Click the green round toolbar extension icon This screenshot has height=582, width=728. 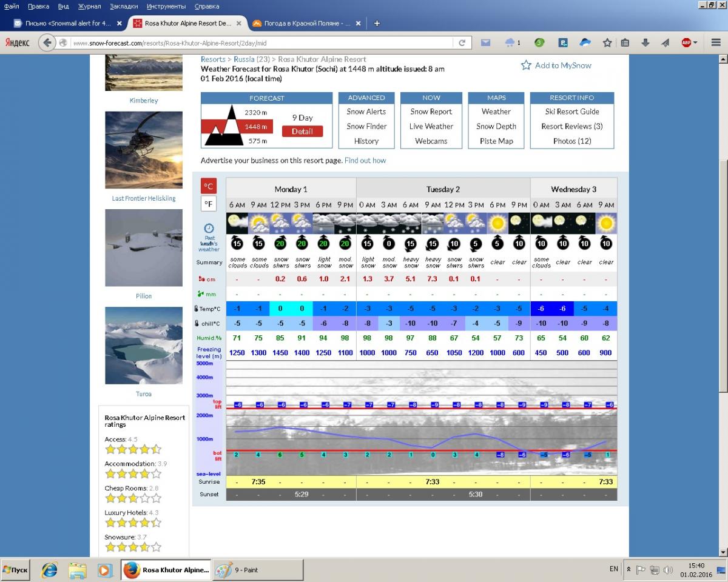coord(539,43)
